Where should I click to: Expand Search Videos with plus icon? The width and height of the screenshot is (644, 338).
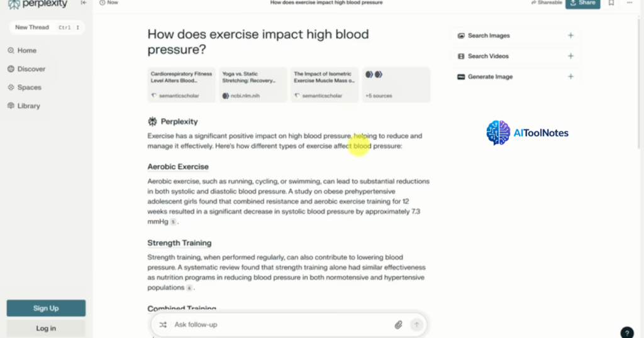[x=570, y=56]
